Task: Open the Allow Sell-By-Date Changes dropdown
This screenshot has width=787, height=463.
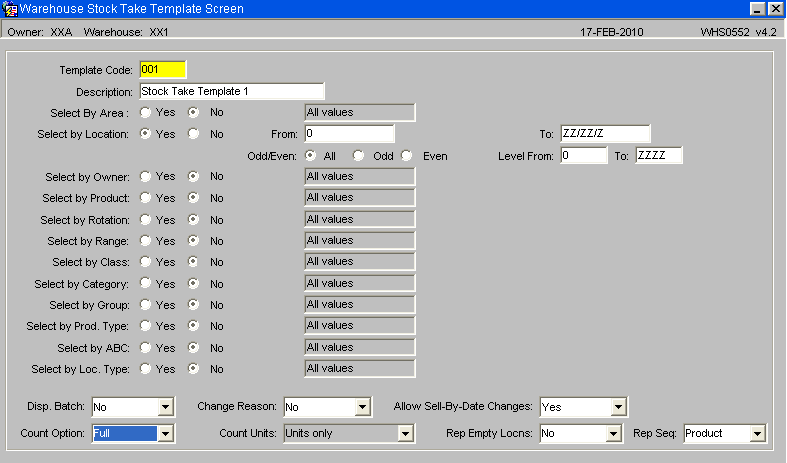Action: click(619, 407)
